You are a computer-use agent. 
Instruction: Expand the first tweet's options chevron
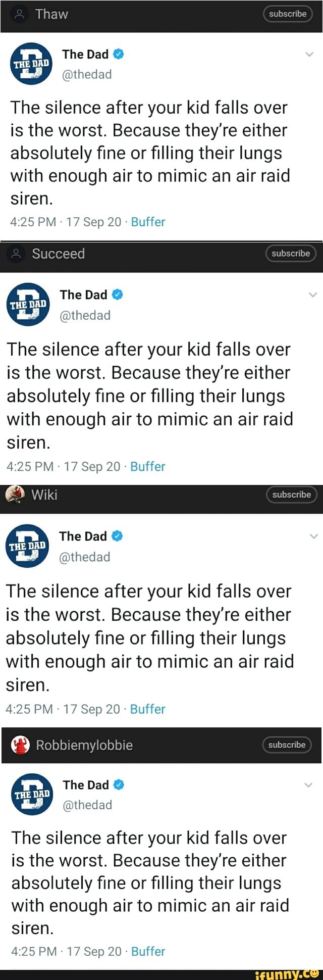tap(309, 55)
